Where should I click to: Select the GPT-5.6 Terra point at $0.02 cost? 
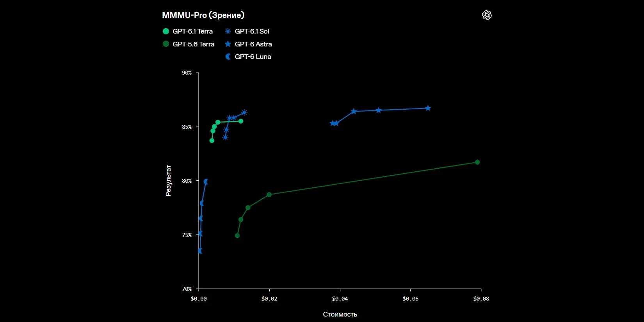point(269,194)
